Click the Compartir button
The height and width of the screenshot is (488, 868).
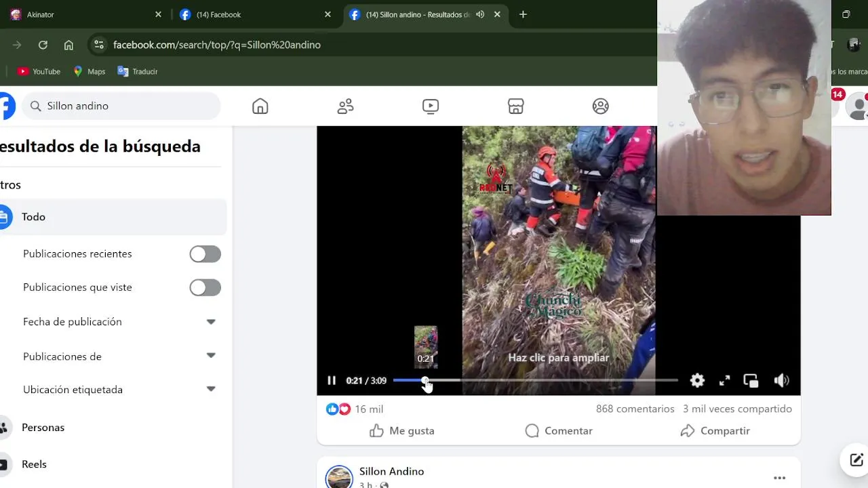[715, 431]
